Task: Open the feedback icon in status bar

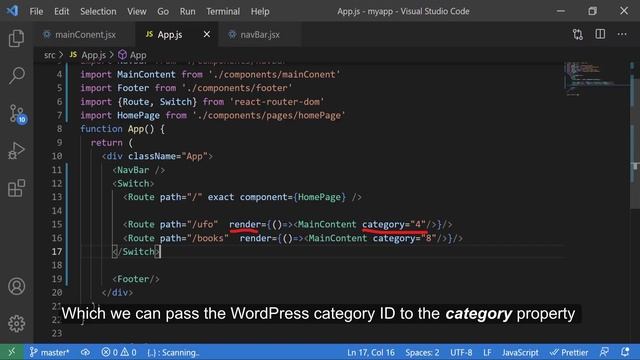Action: pos(604,352)
